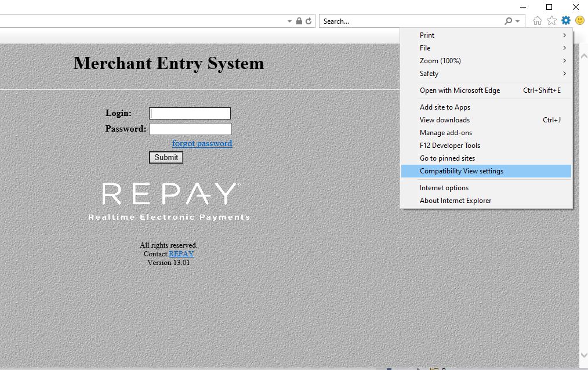This screenshot has width=588, height=370.
Task: Click the Version 13.01 text
Action: 168,263
